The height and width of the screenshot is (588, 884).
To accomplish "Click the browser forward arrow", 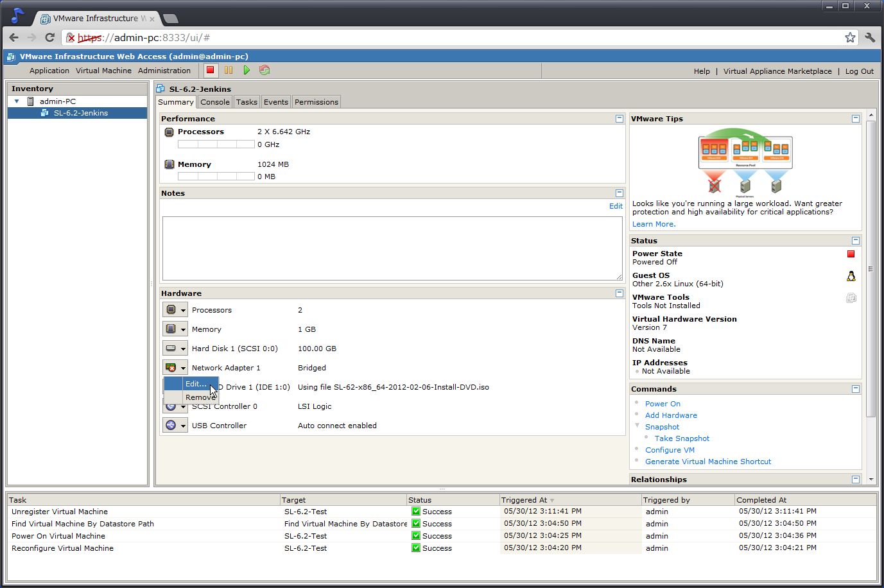I will pos(31,37).
